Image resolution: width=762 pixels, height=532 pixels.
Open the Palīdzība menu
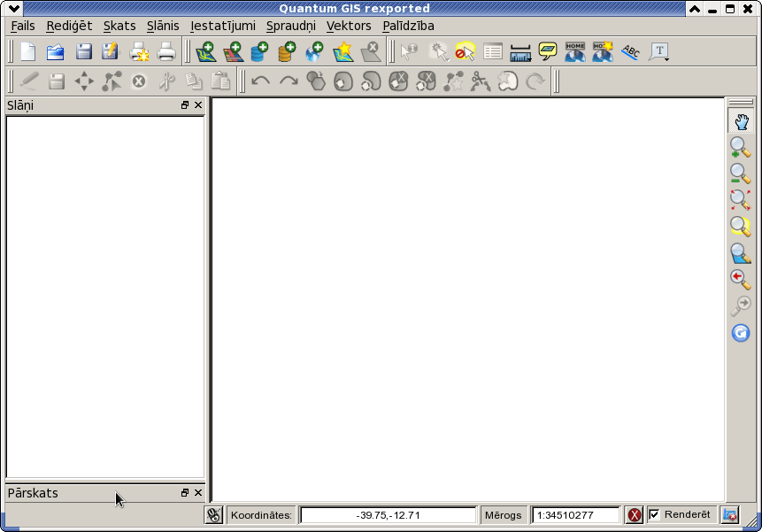coord(408,26)
